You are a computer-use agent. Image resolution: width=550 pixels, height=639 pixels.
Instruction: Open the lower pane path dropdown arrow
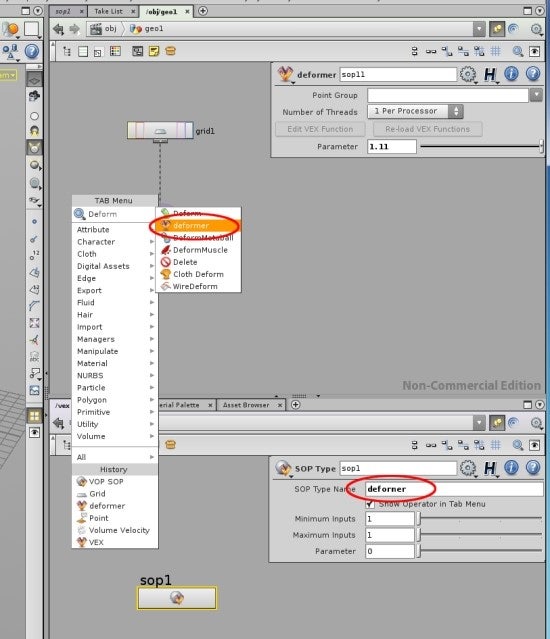479,423
